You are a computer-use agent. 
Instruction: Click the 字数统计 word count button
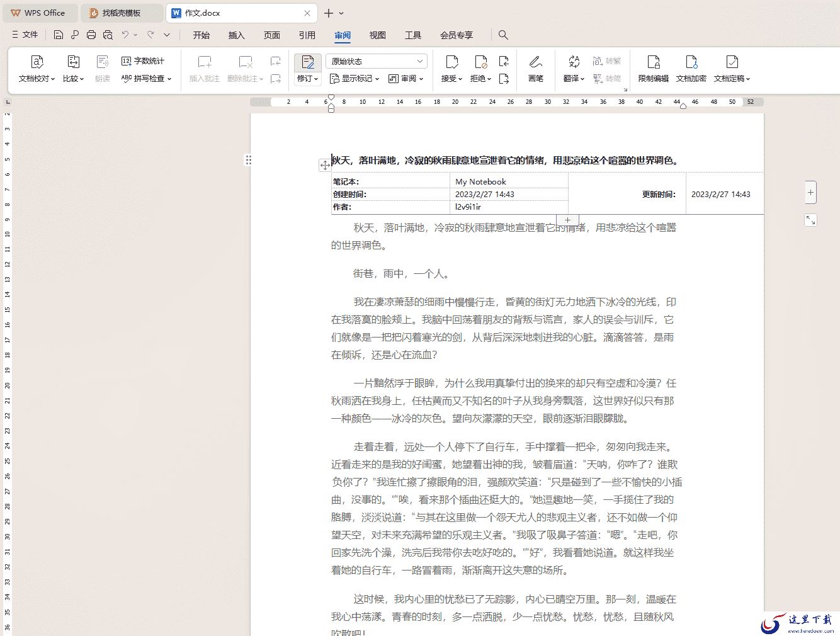pos(143,61)
